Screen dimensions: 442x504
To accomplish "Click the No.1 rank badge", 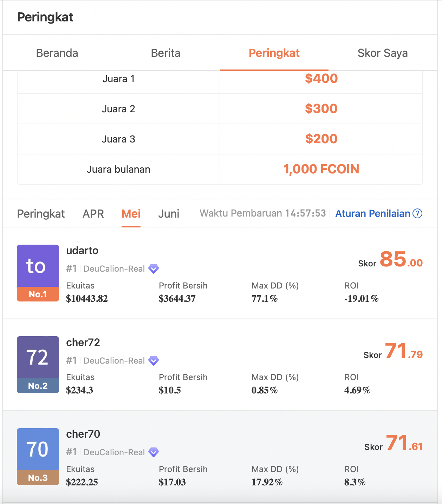I will tap(38, 294).
